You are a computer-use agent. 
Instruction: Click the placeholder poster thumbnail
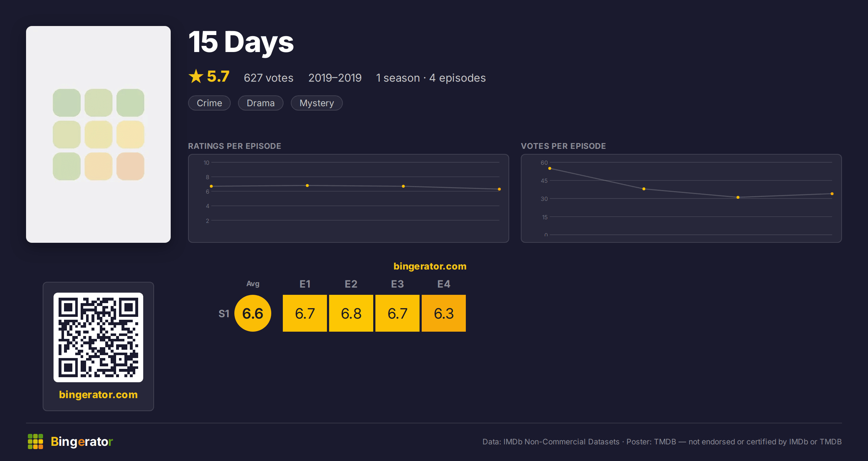(98, 134)
